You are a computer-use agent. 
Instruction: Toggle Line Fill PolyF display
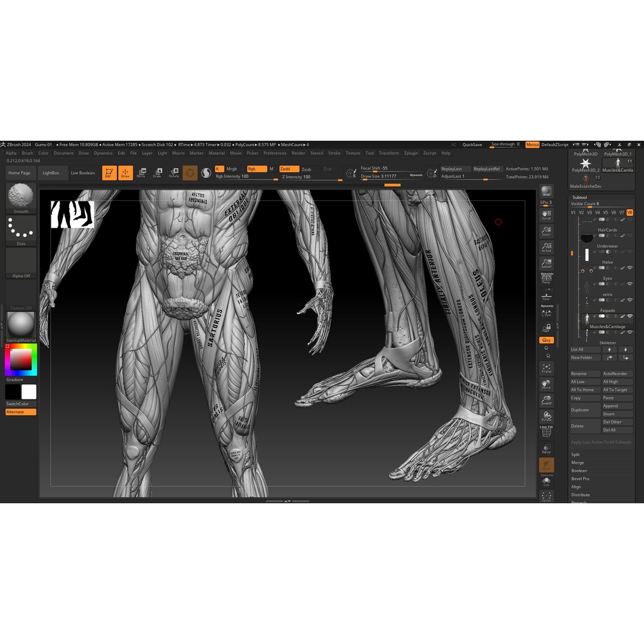pyautogui.click(x=546, y=432)
